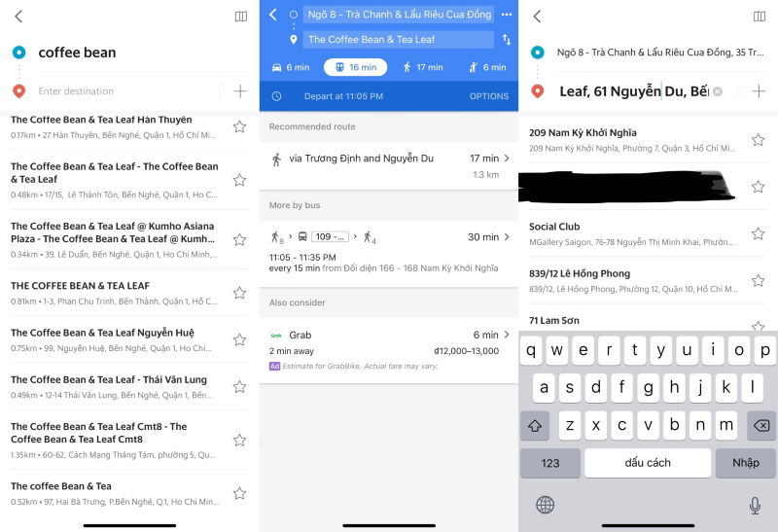Screen dimensions: 778x532
Task: Expand the Grab 6 min ride chevron
Action: [507, 335]
